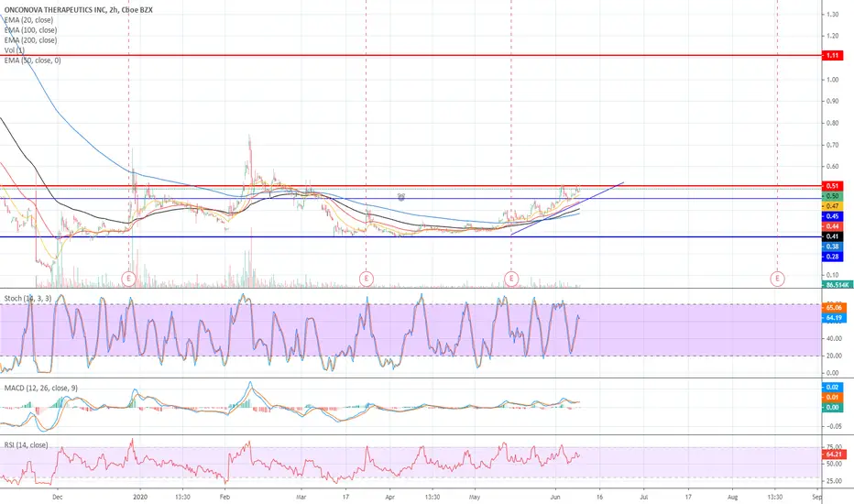Screen dimensions: 854x504
Task: Select the EMA (100, close) indicator label
Action: [30, 30]
